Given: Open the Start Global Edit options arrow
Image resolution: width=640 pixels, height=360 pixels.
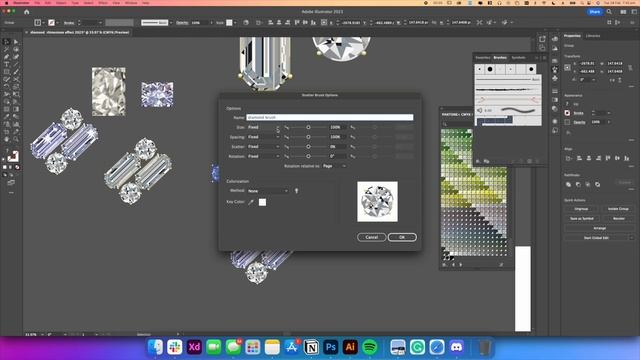Looking at the screenshot, I should coord(631,238).
